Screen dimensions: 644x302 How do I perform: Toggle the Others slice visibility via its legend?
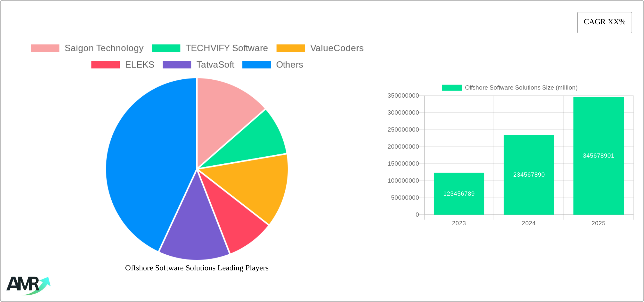coord(289,65)
